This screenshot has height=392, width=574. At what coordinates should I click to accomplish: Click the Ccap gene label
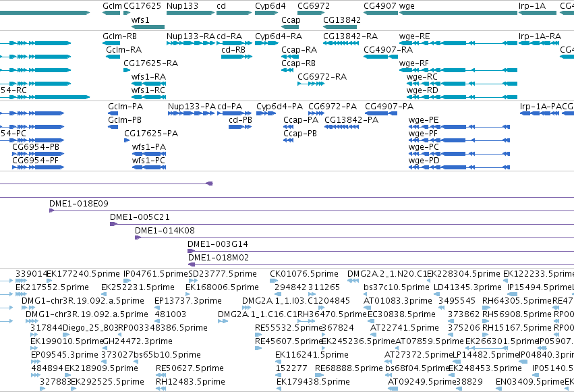[x=291, y=20]
